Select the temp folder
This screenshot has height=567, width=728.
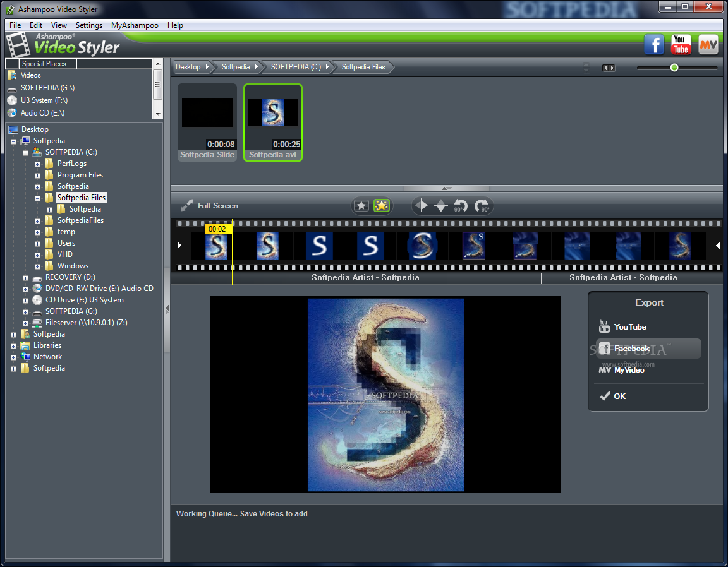66,232
